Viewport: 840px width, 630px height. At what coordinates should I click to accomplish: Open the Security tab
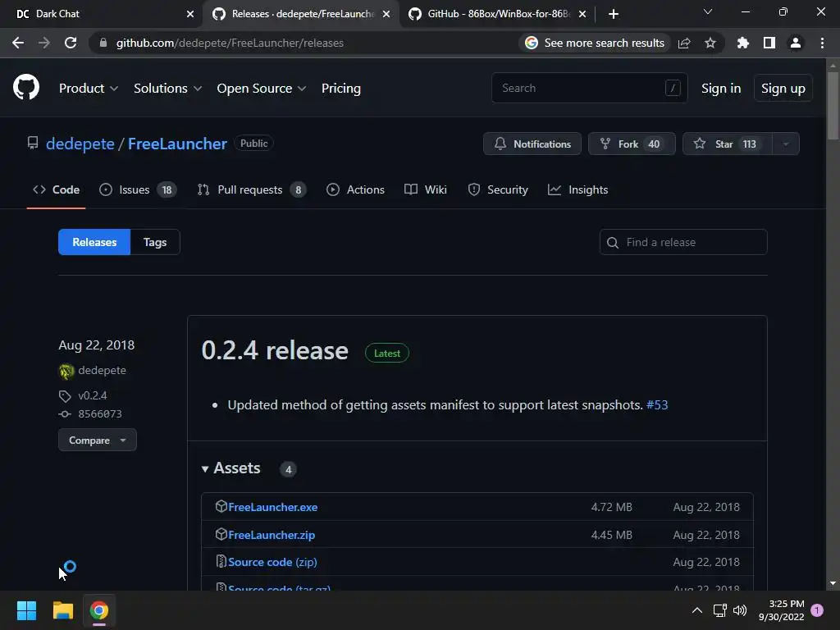pos(498,189)
